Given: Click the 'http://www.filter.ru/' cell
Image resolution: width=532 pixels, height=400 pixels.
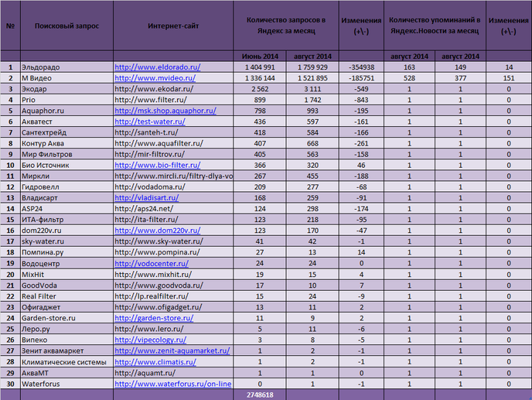Looking at the screenshot, I should (173, 100).
